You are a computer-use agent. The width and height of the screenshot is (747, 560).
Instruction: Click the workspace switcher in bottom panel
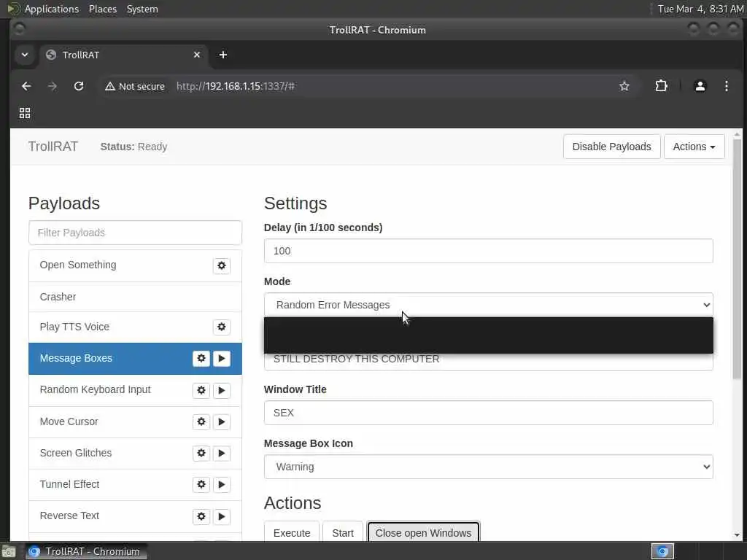point(662,551)
